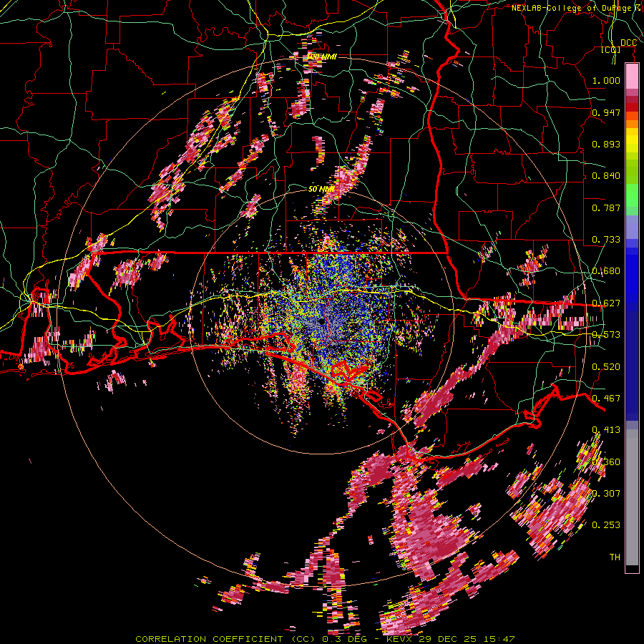Click the 15:47 timestamp

tap(499, 639)
